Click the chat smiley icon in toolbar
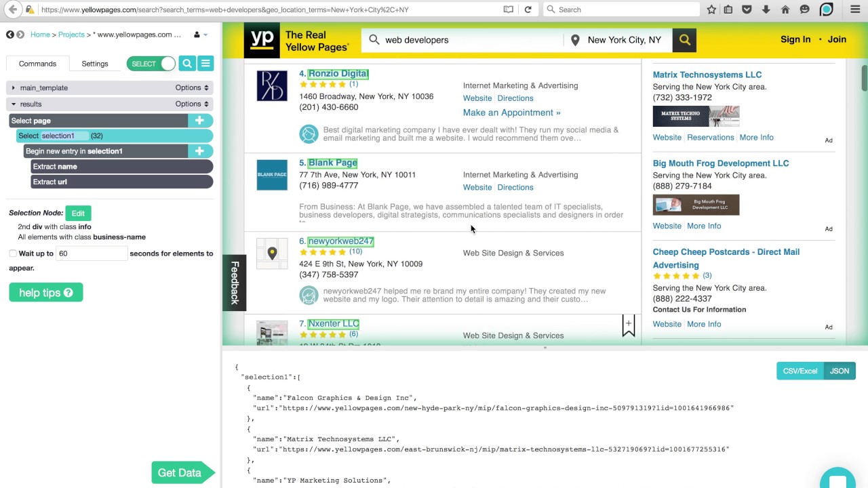Viewport: 868px width, 488px height. point(805,9)
